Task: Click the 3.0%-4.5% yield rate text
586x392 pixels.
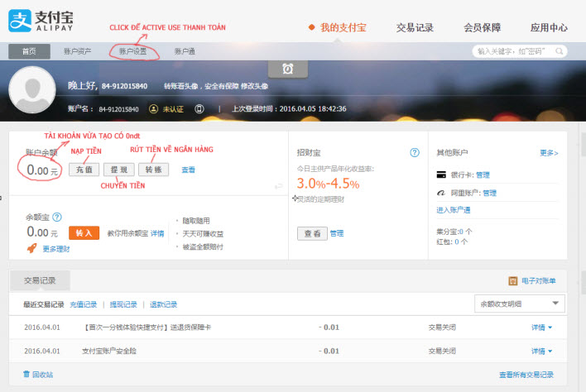Action: click(x=328, y=184)
